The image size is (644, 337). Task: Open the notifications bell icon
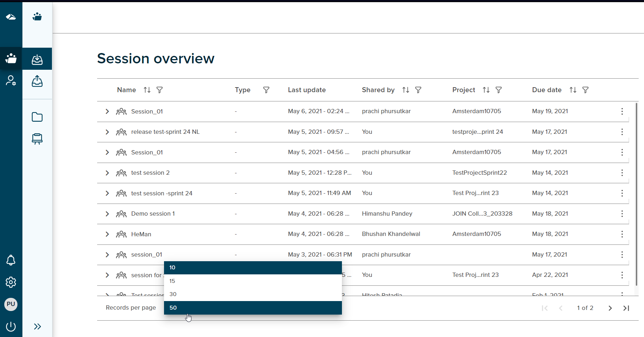11,260
